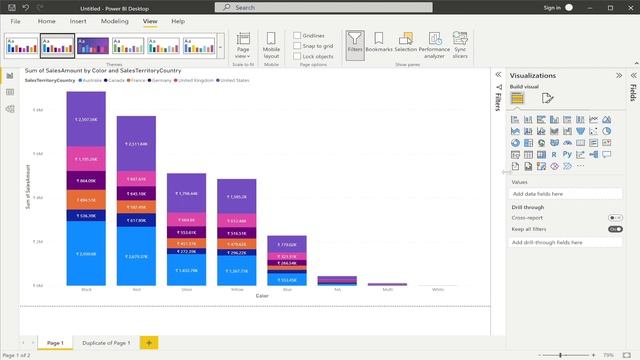
Task: Select the waterfall chart visual
Action: click(567, 131)
